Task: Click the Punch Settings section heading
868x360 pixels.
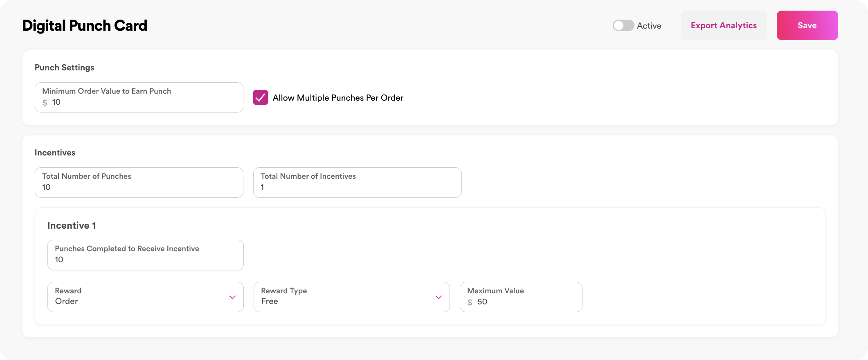Action: click(64, 67)
